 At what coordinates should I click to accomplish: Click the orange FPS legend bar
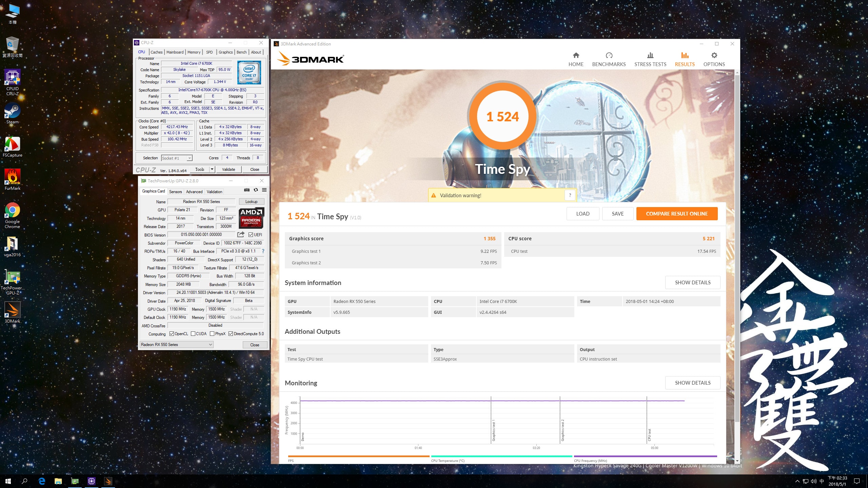(x=358, y=456)
